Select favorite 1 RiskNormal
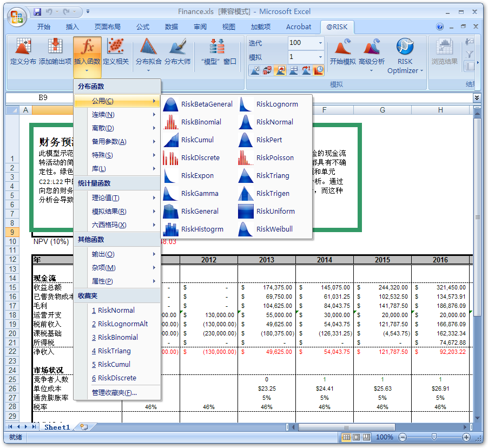This screenshot has height=448, width=488. click(117, 311)
